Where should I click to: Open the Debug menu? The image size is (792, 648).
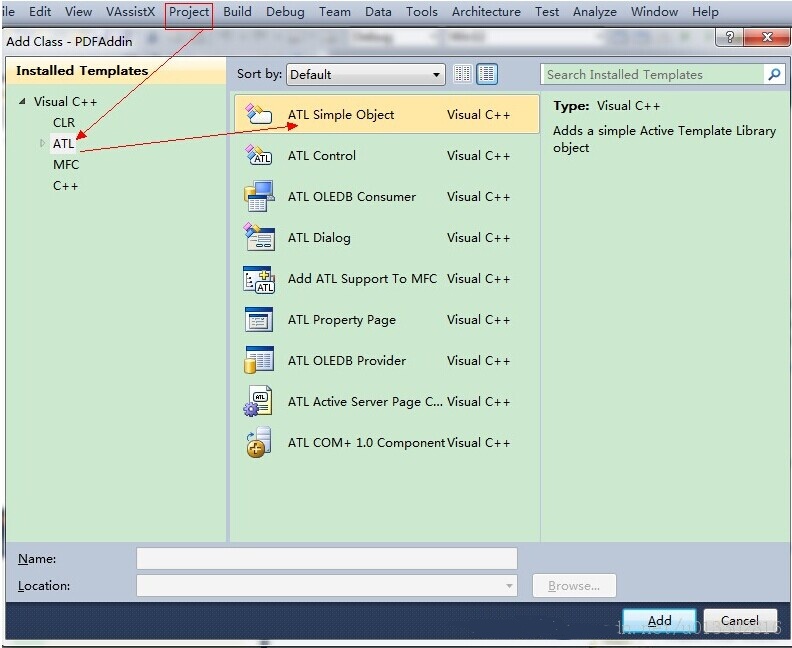pyautogui.click(x=285, y=12)
